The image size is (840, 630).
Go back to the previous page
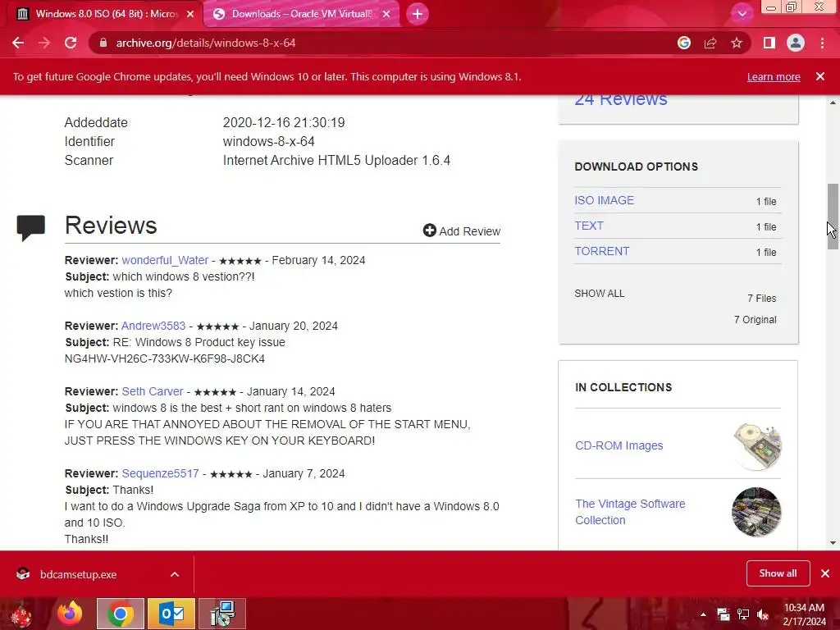(x=18, y=43)
